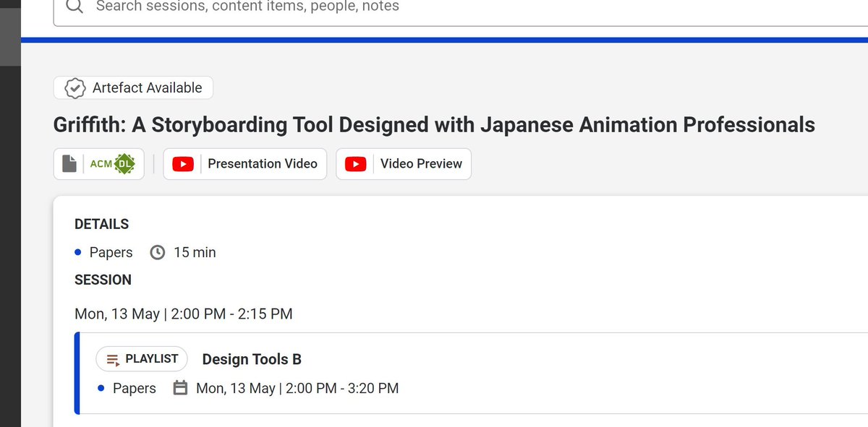This screenshot has width=868, height=427.
Task: Click 'Mon, 13 May | 2:00 PM - 2:15 PM'
Action: pyautogui.click(x=184, y=314)
